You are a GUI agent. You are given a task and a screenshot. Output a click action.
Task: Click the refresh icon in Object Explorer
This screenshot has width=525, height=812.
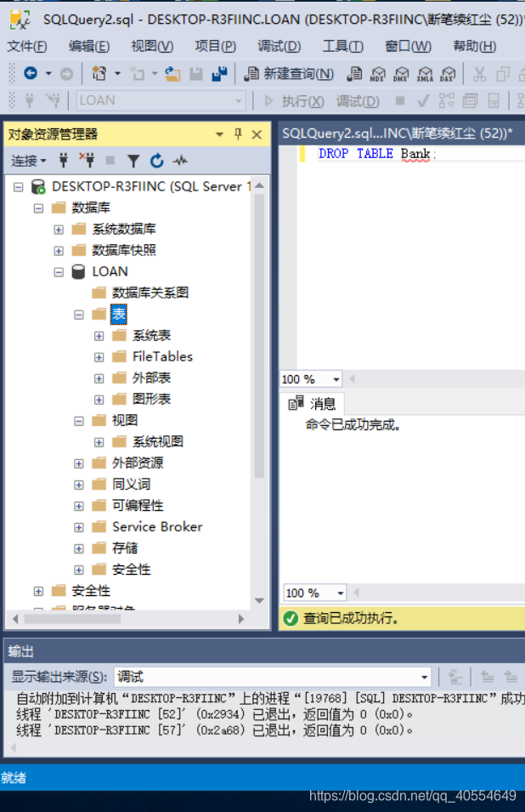[156, 161]
